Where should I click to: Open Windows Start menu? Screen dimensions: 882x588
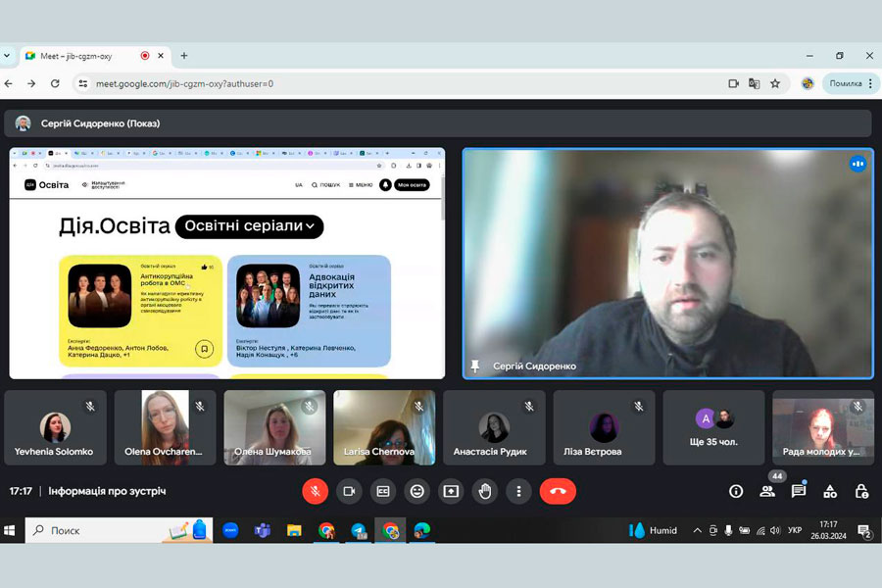10,530
